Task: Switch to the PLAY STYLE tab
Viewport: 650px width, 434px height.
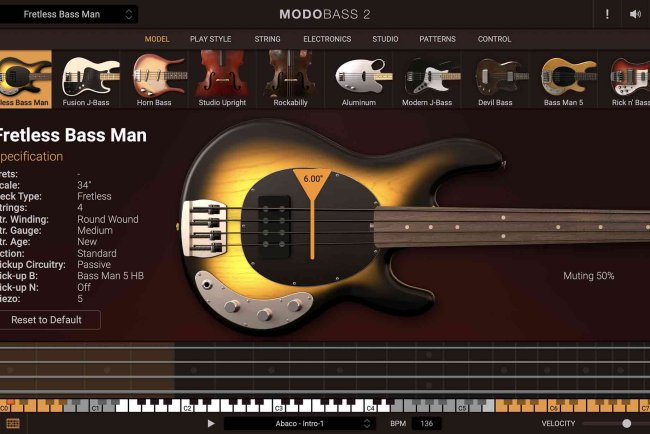Action: click(211, 39)
